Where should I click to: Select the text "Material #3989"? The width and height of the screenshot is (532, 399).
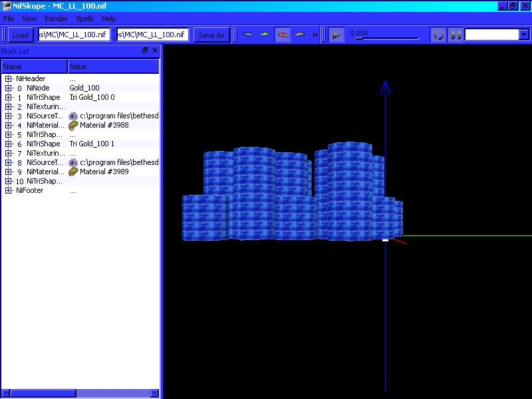pyautogui.click(x=104, y=172)
